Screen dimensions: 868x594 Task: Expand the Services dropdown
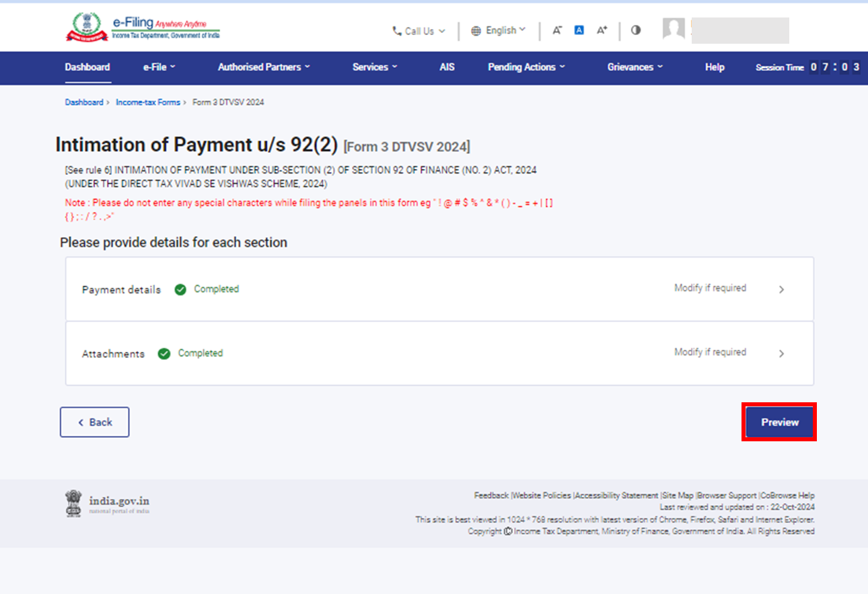click(x=374, y=67)
